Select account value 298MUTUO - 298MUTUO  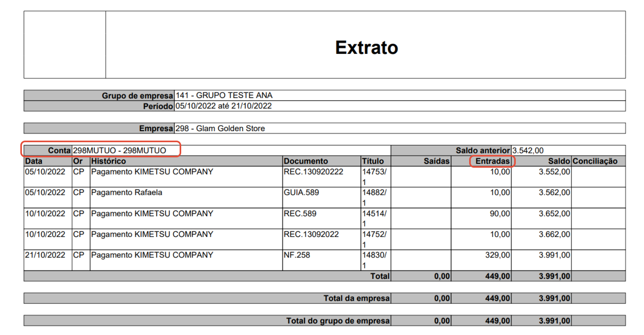(119, 151)
